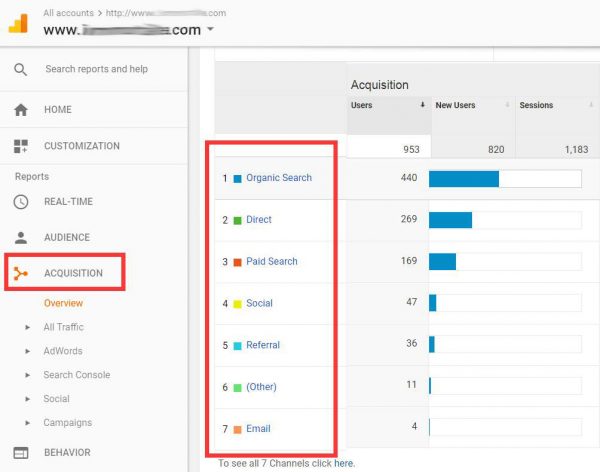Click the Customization dashboard icon

pos(20,146)
